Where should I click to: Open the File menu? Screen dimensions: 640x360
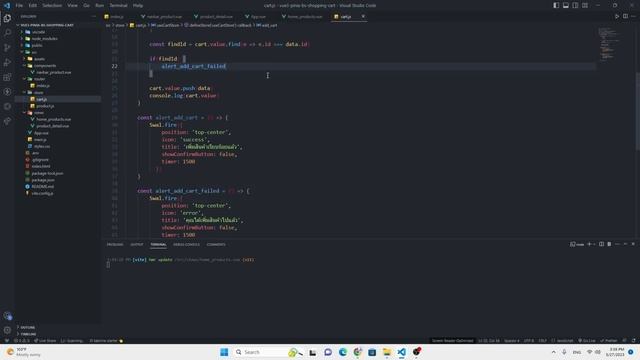point(19,5)
